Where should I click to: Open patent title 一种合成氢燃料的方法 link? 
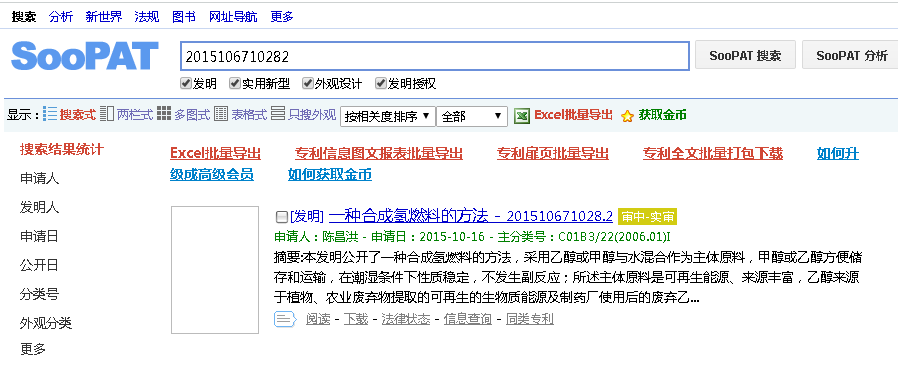[471, 216]
